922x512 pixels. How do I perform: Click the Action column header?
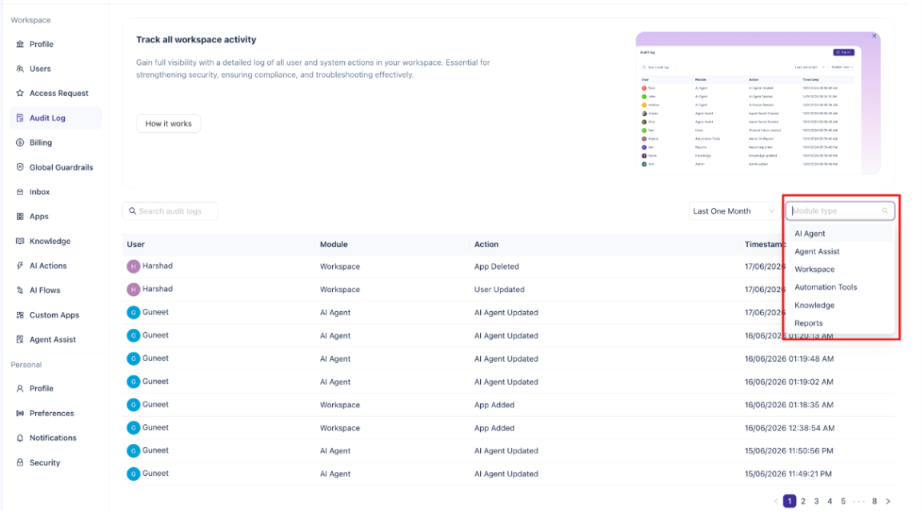(x=486, y=245)
